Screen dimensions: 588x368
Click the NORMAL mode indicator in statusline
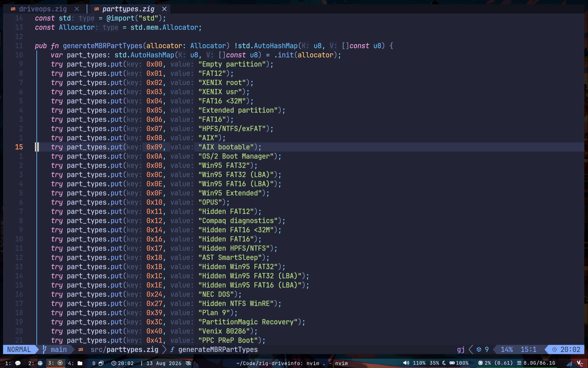19,350
